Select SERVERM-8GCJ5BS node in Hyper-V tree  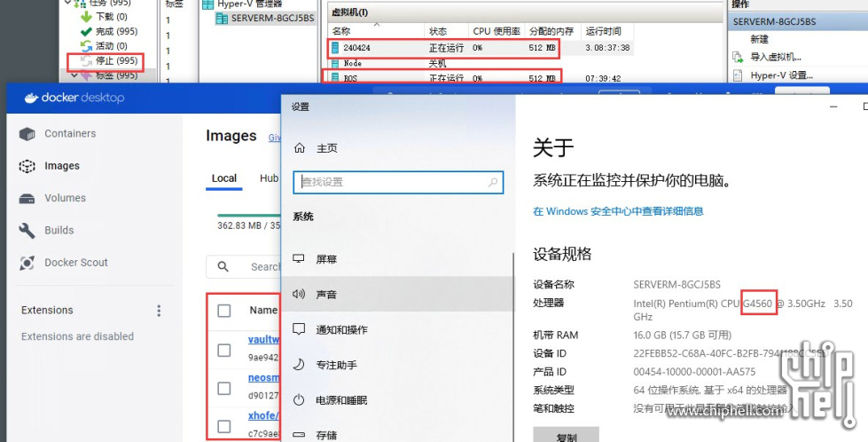pyautogui.click(x=265, y=19)
